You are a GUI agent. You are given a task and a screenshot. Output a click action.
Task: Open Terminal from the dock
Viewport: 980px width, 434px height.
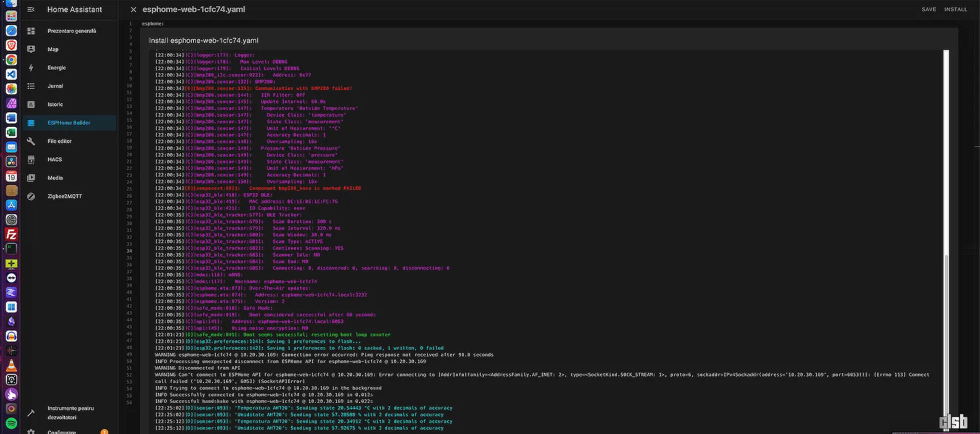11,249
